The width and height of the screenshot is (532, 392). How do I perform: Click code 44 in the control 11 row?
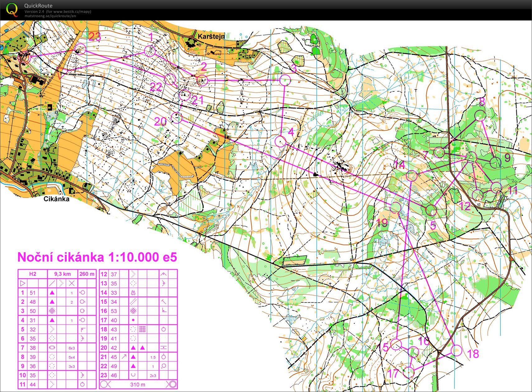pyautogui.click(x=33, y=385)
